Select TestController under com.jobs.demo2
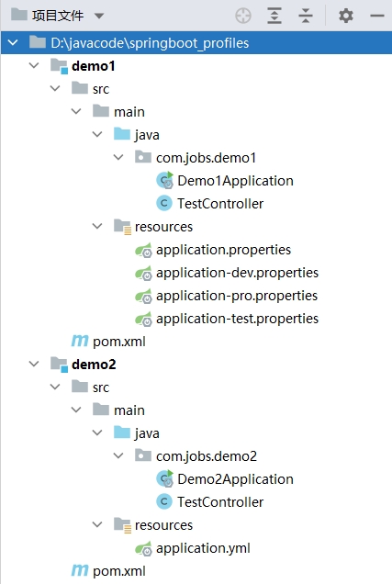This screenshot has width=392, height=584. [220, 502]
